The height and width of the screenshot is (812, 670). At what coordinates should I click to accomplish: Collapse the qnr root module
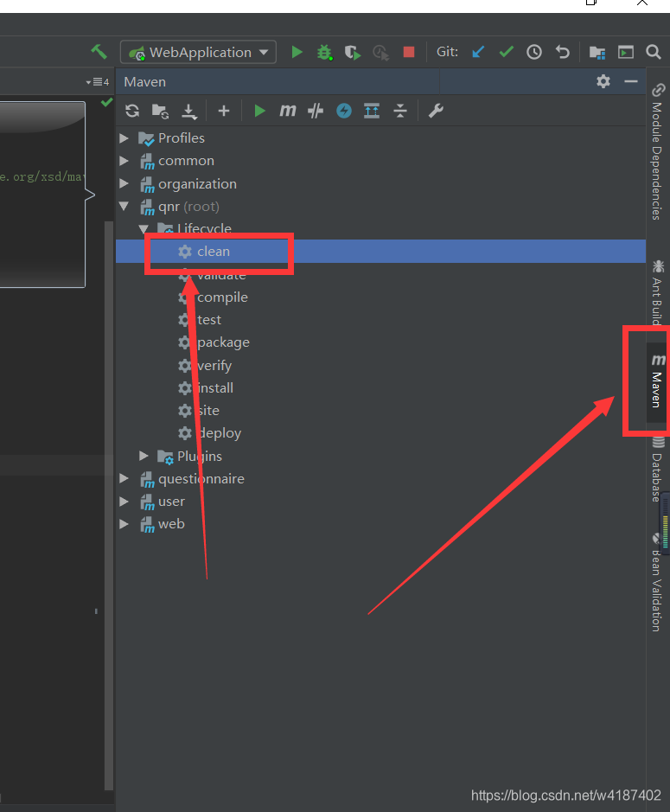click(124, 206)
